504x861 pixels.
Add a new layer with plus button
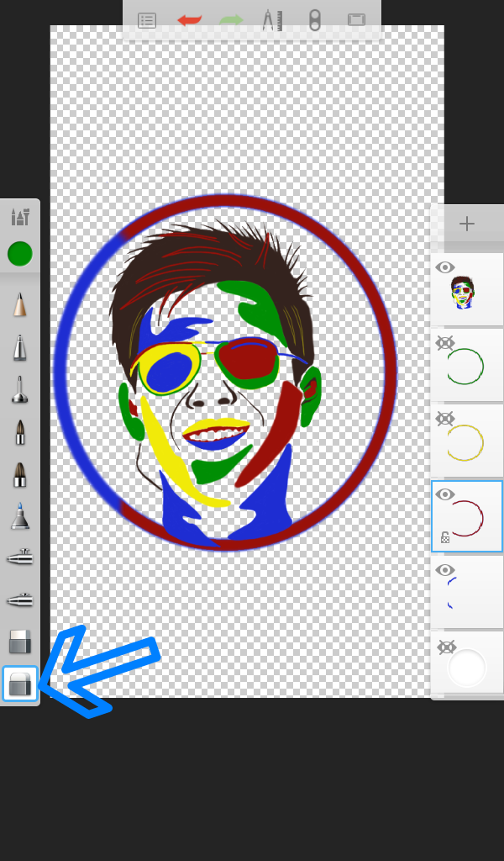point(467,224)
